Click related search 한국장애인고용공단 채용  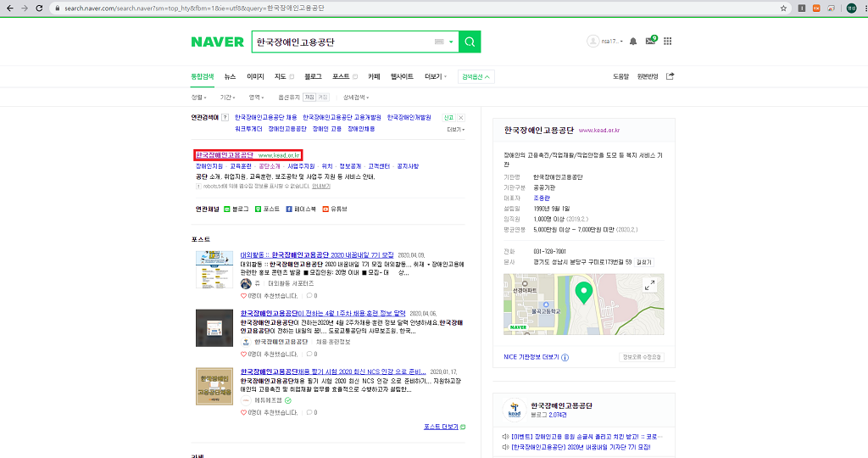pos(265,117)
